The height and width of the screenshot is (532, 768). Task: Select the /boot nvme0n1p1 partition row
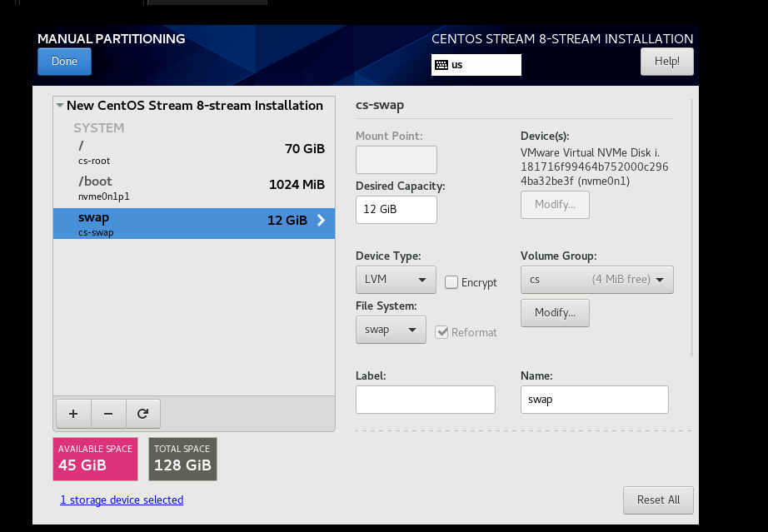[x=194, y=188]
